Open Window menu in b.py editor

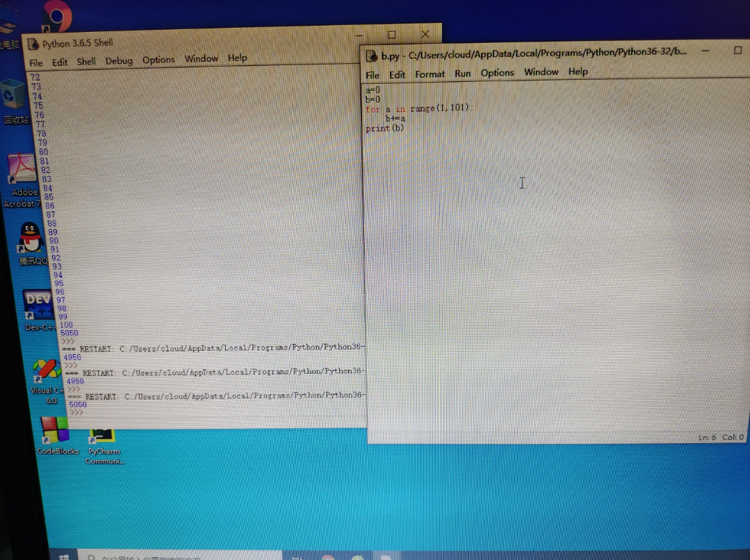(x=541, y=72)
